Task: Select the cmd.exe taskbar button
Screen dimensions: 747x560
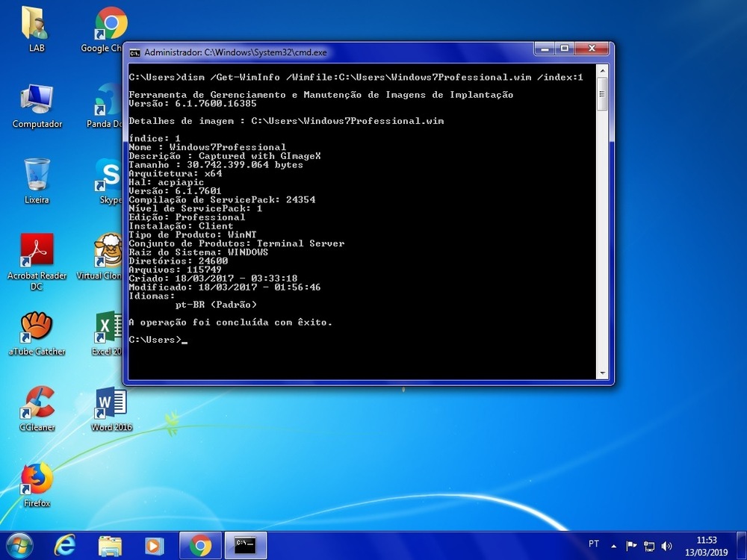Action: [245, 545]
